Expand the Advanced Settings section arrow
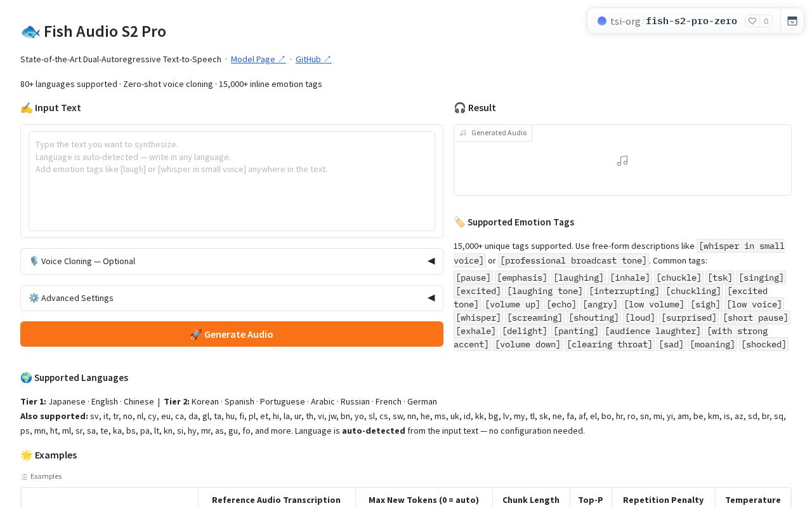The image size is (812, 508). [x=431, y=298]
